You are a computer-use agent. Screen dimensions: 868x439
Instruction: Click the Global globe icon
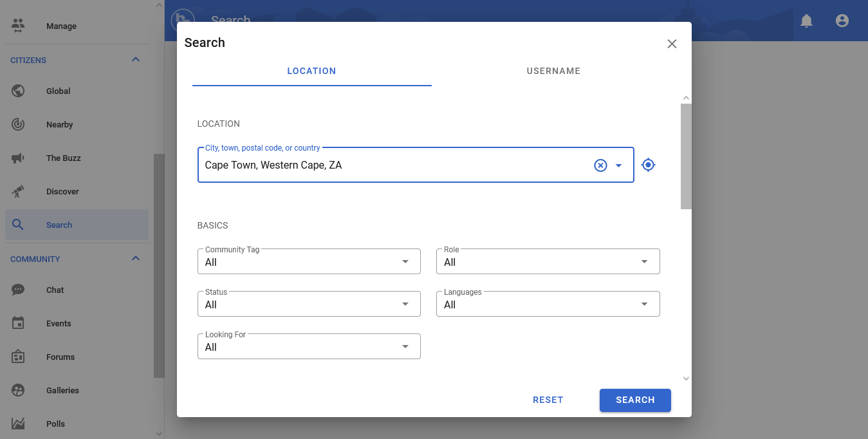coord(18,91)
